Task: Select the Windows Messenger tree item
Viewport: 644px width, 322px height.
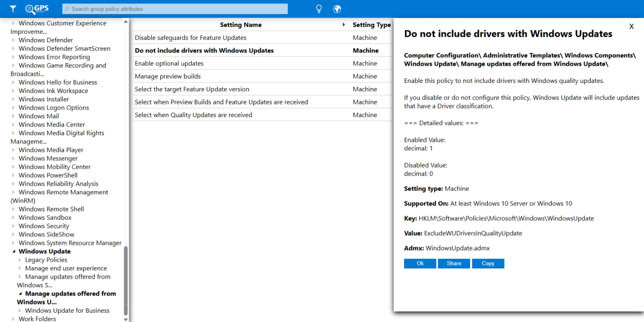Action: (x=48, y=158)
